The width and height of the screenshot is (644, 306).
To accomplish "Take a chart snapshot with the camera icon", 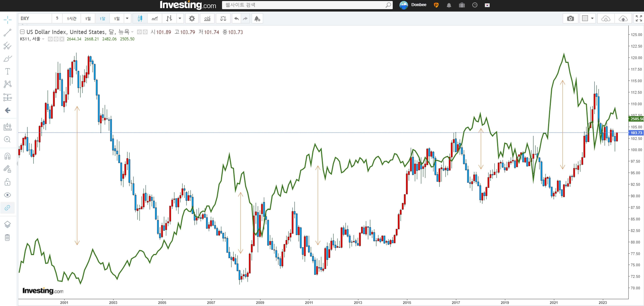I will tap(570, 18).
